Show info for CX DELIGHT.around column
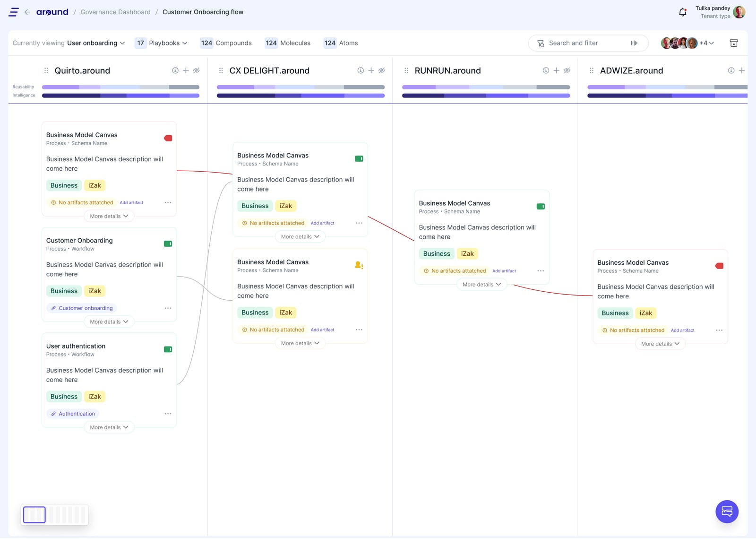The image size is (756, 539). pos(361,70)
